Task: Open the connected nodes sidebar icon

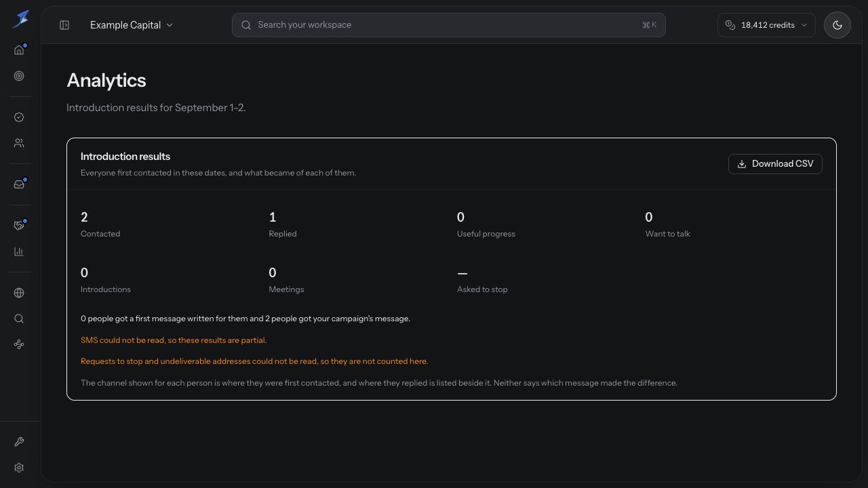Action: 19,344
